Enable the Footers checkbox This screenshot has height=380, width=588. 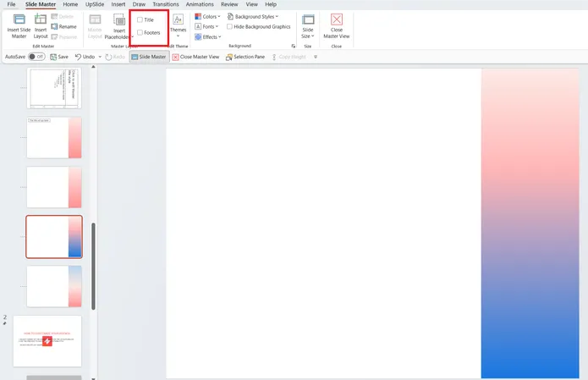[140, 33]
